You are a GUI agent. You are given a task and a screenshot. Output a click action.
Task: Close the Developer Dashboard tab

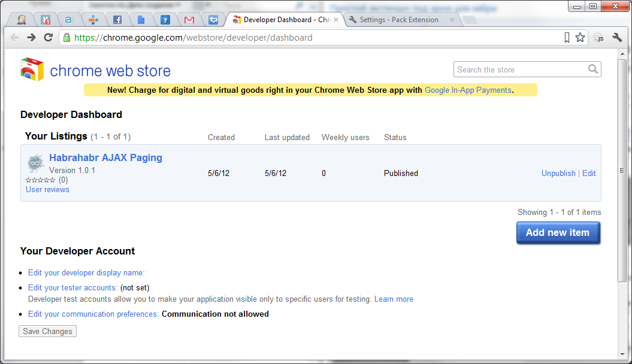point(336,20)
